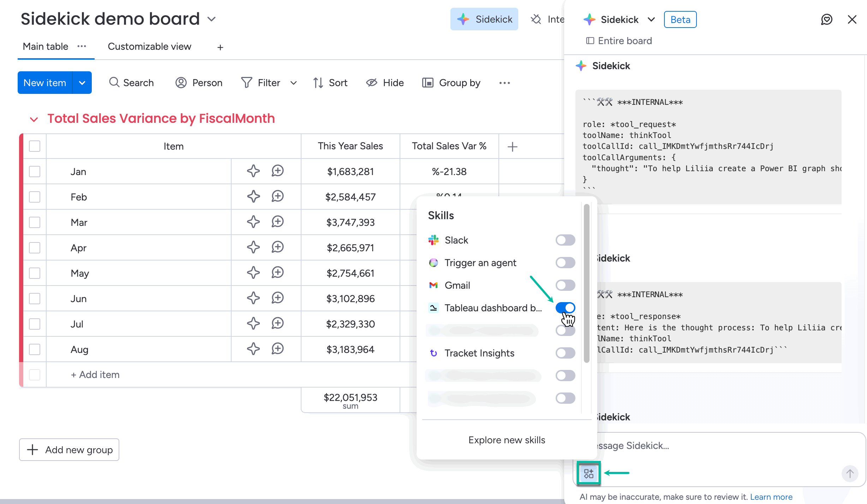The width and height of the screenshot is (867, 504).
Task: Add a new board view with the plus
Action: click(x=220, y=47)
